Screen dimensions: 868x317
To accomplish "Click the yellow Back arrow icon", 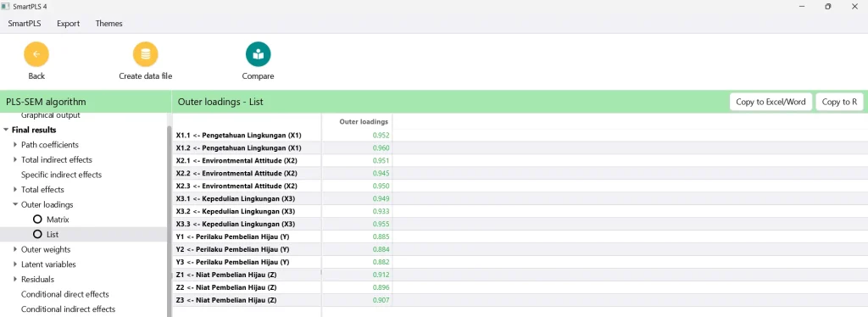I will coord(36,54).
